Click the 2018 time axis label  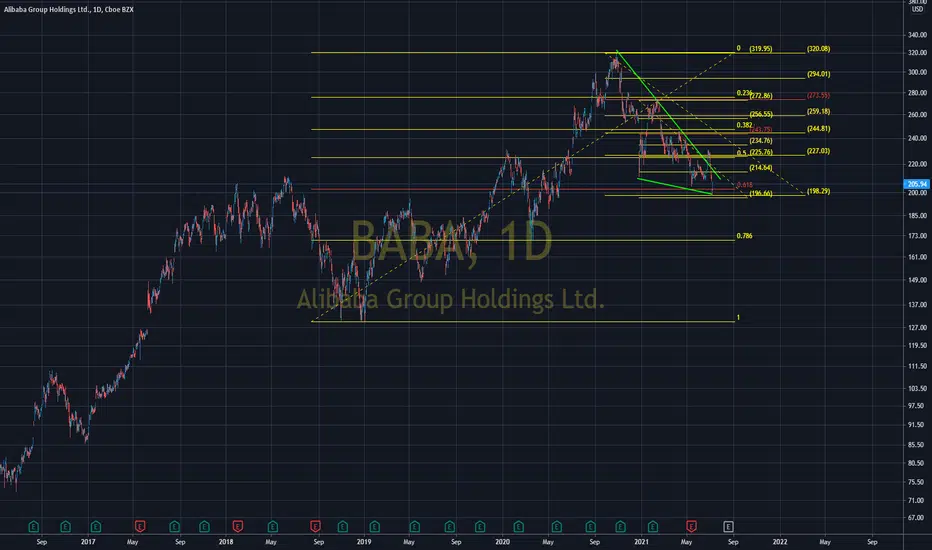[226, 542]
